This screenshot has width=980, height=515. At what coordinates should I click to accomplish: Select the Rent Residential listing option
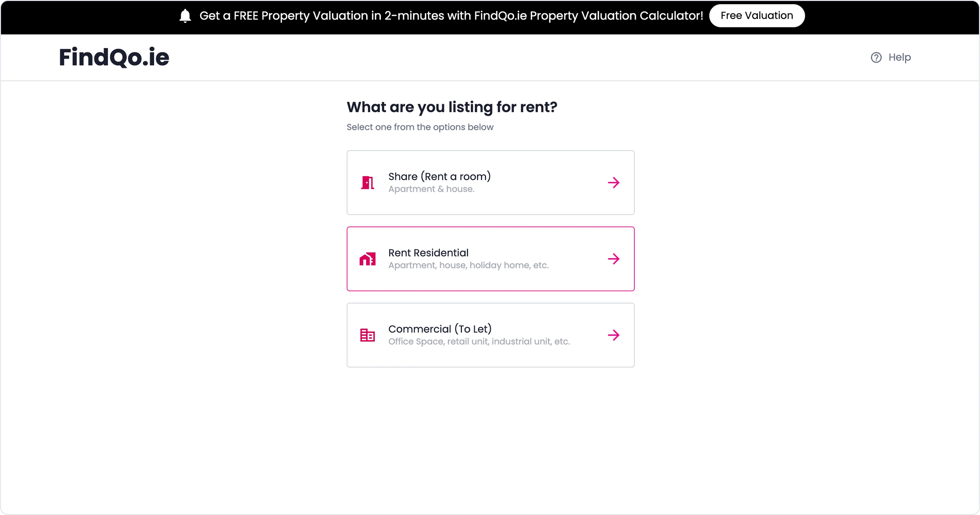490,259
